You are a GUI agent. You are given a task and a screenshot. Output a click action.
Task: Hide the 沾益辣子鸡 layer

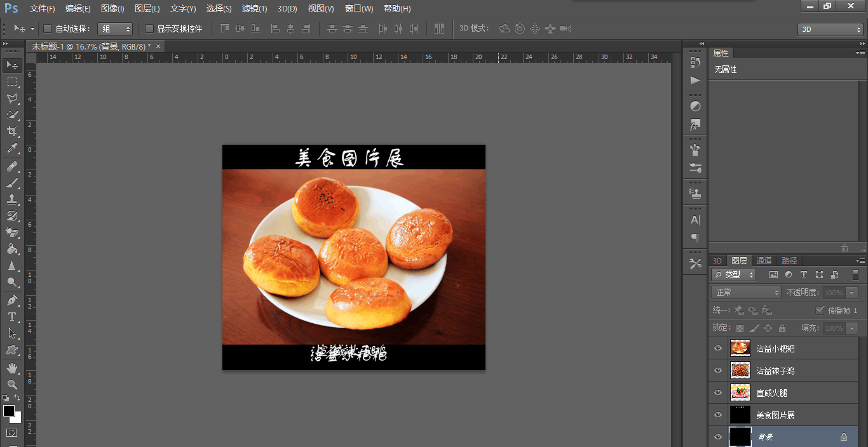(717, 370)
